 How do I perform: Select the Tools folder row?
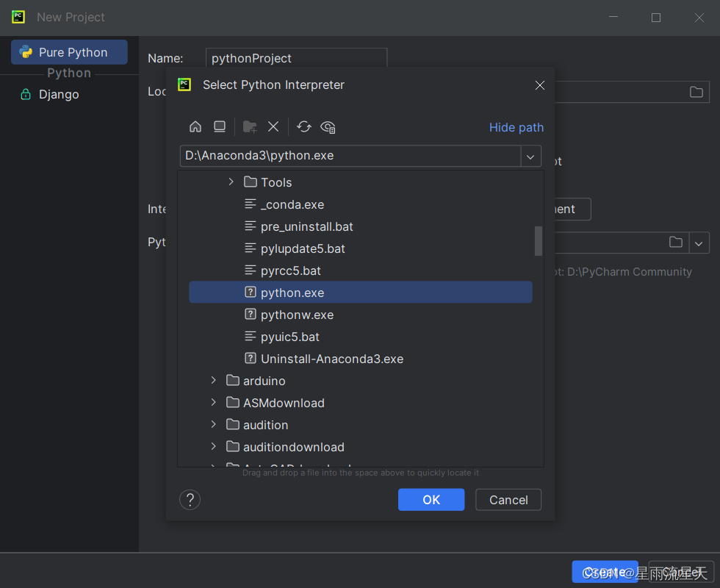(x=361, y=182)
